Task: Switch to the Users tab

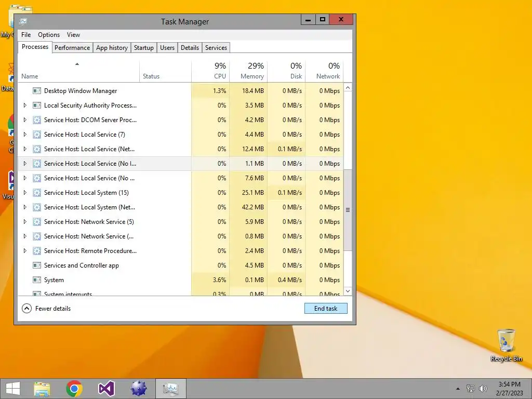Action: [167, 48]
